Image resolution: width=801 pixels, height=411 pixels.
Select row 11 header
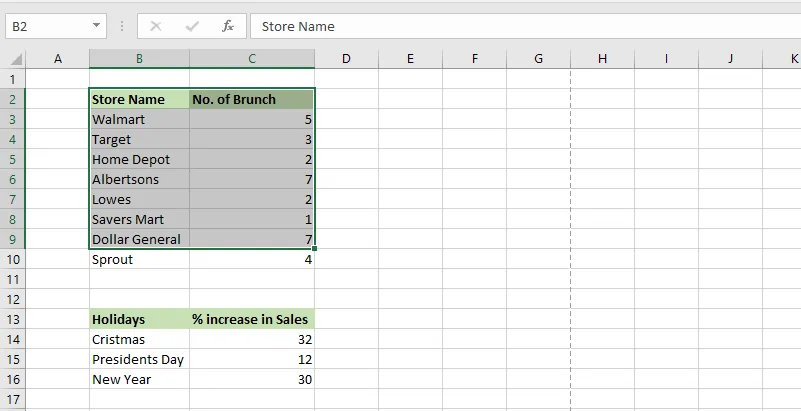point(13,279)
